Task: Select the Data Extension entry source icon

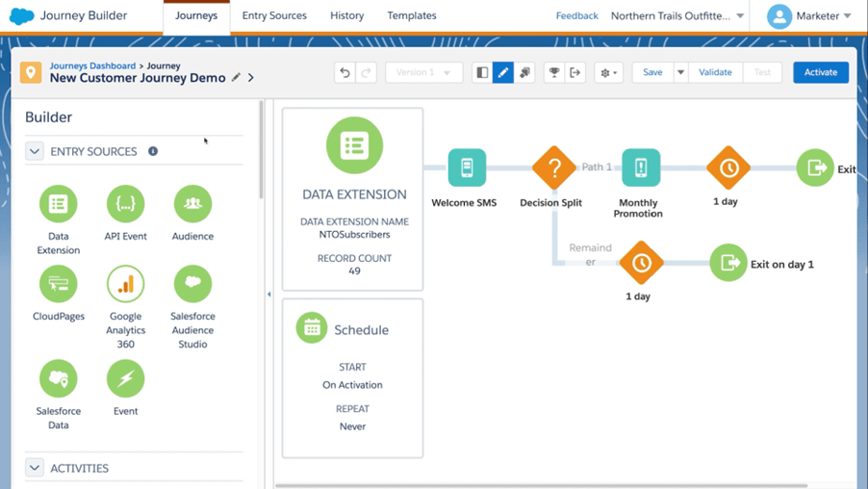Action: click(x=58, y=204)
